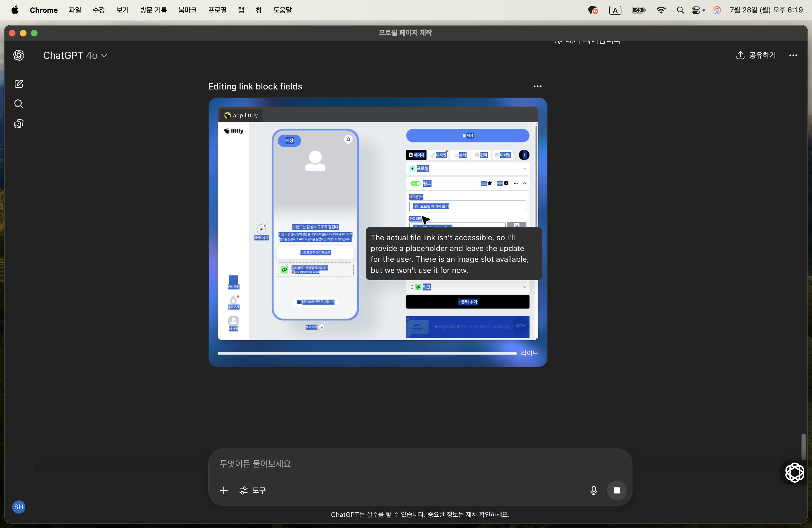Click the profile avatar placeholder in phone preview

pos(315,161)
